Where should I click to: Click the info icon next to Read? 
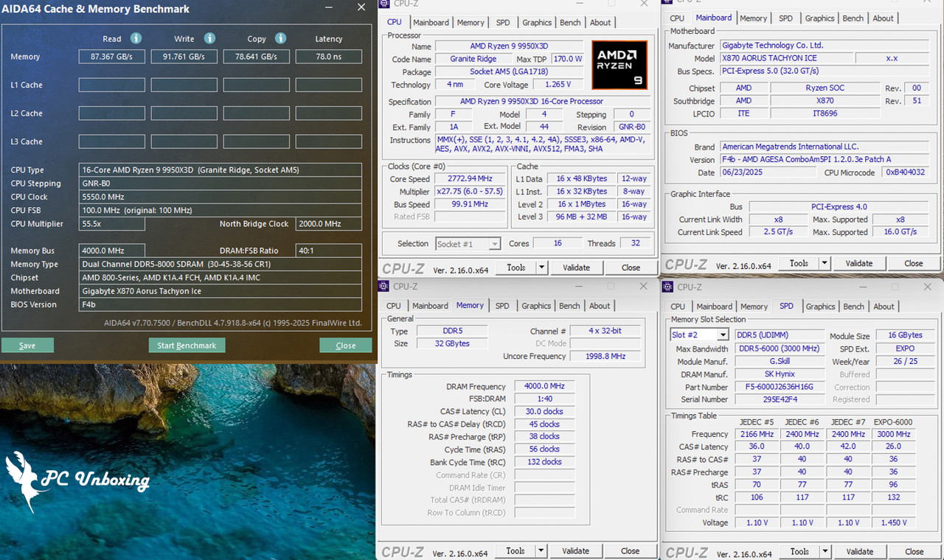point(136,38)
